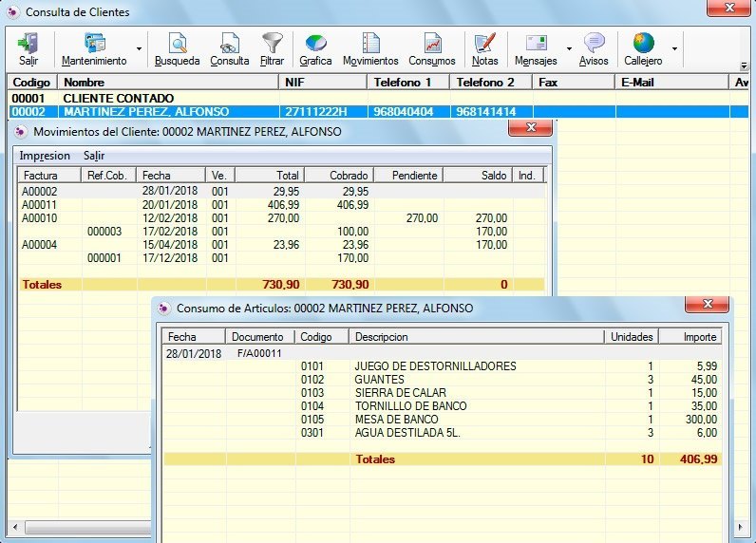
Task: Close the Consumo de Articulos window
Action: pyautogui.click(x=708, y=307)
